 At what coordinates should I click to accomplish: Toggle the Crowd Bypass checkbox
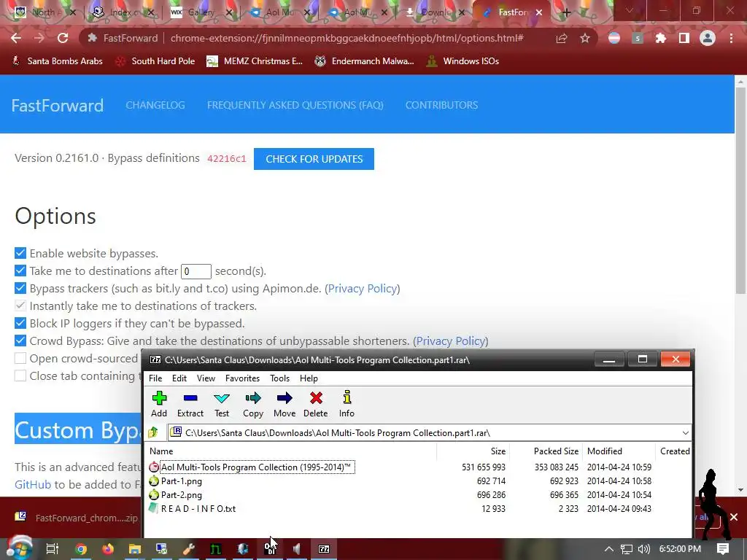[20, 341]
